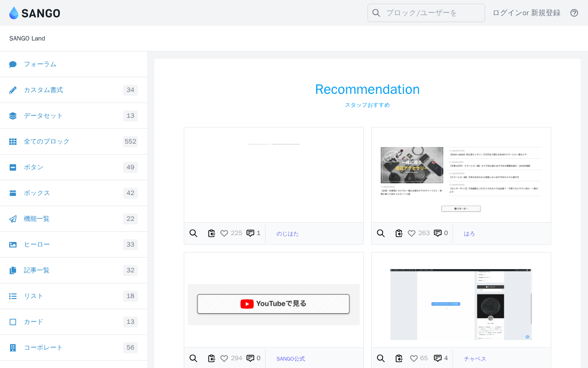Click the 機能一覧 paper plane icon
The height and width of the screenshot is (368, 588).
coord(13,219)
